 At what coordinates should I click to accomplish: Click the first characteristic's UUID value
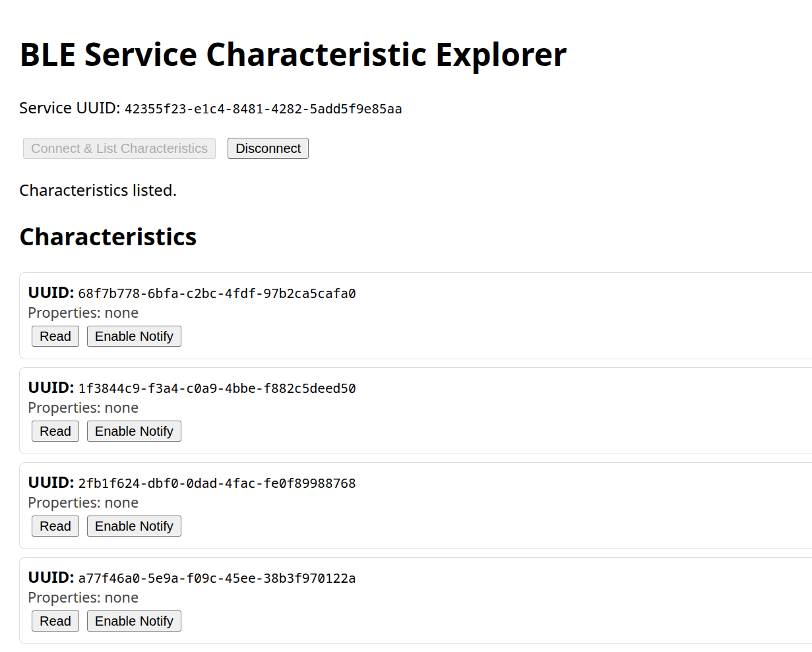tap(216, 293)
